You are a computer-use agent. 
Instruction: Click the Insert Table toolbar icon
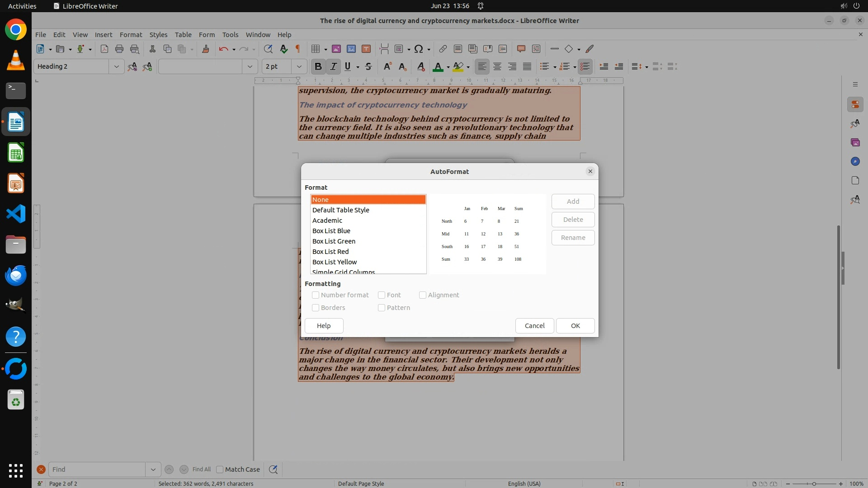[x=316, y=49]
